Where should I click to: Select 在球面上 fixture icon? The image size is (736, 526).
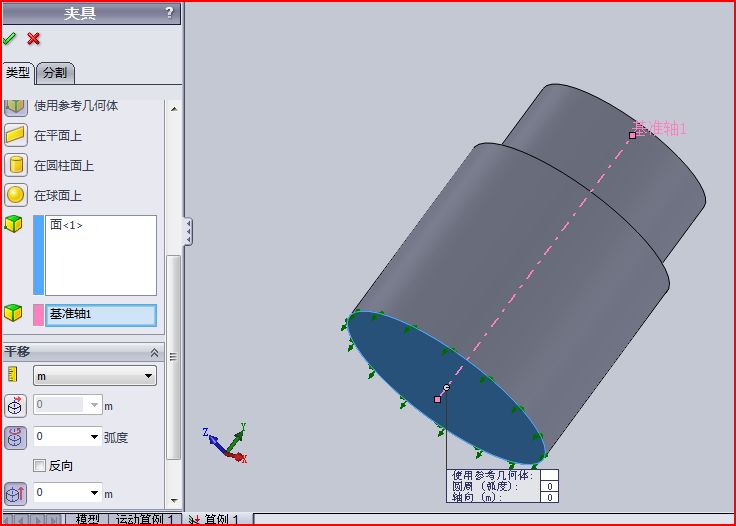15,195
